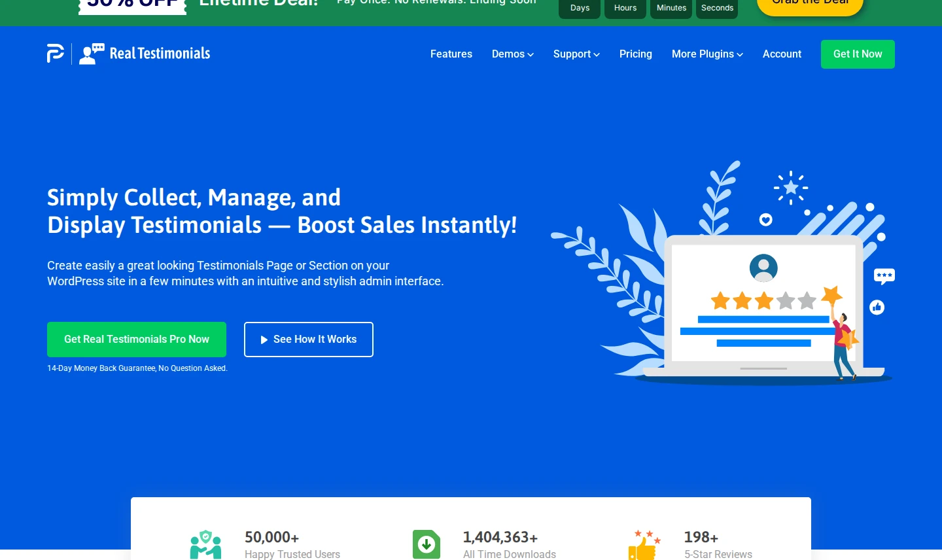Image resolution: width=942 pixels, height=560 pixels.
Task: Click the 5-Star Reviews thumbs-up icon
Action: coord(644,545)
